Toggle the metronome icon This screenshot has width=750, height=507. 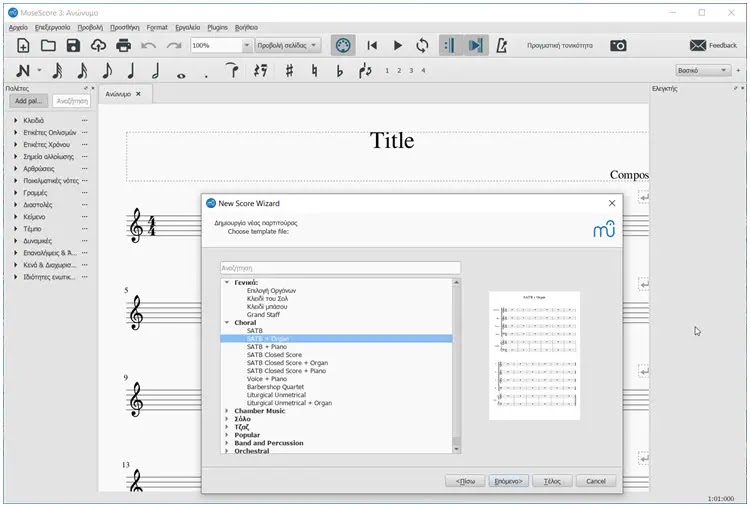(x=501, y=45)
